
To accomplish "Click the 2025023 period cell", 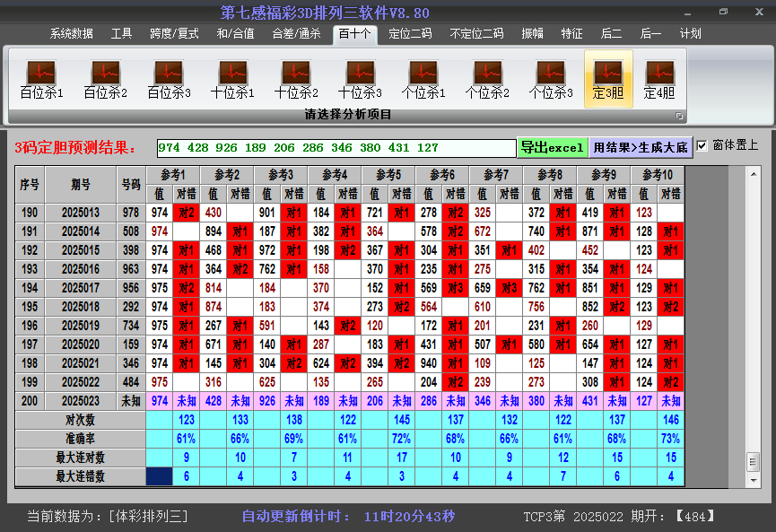I will 81,401.
